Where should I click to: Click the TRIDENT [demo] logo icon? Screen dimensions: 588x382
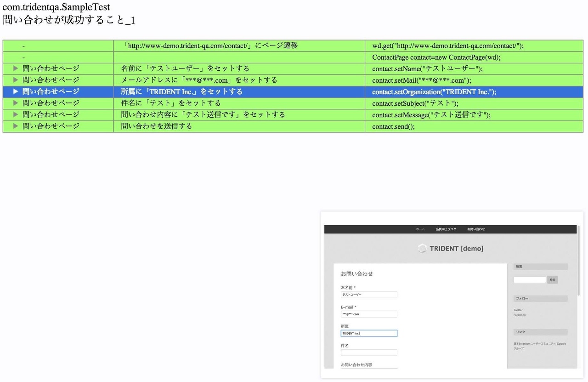click(x=422, y=249)
